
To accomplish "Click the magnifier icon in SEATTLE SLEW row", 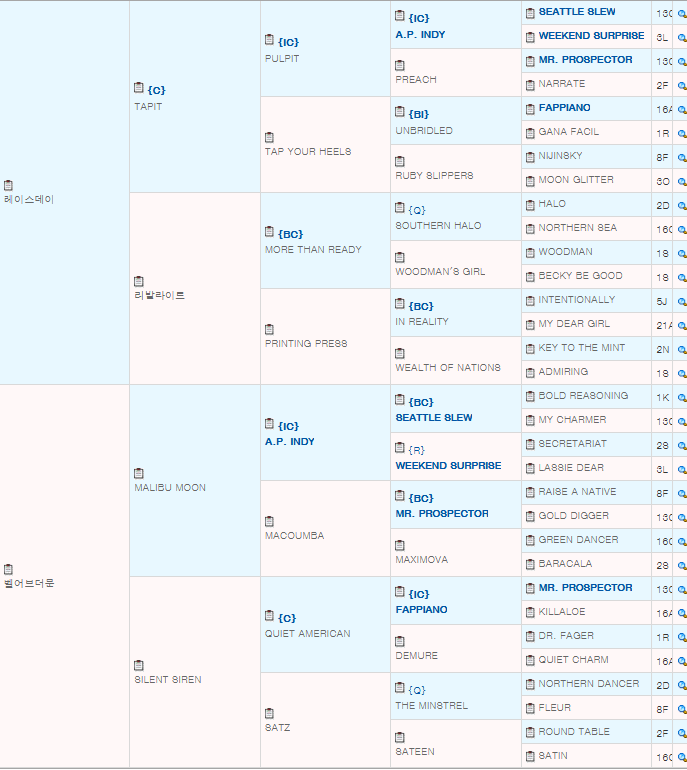I will tap(682, 14).
